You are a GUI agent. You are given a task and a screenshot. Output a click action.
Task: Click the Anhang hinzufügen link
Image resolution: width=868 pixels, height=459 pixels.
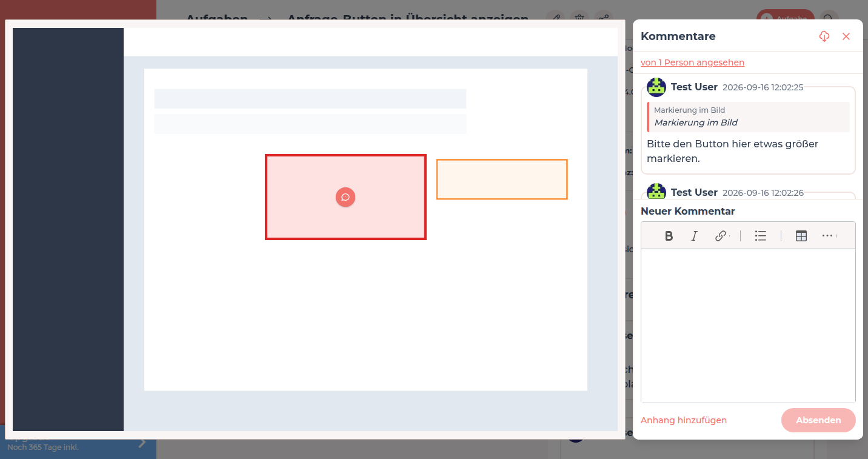tap(684, 420)
